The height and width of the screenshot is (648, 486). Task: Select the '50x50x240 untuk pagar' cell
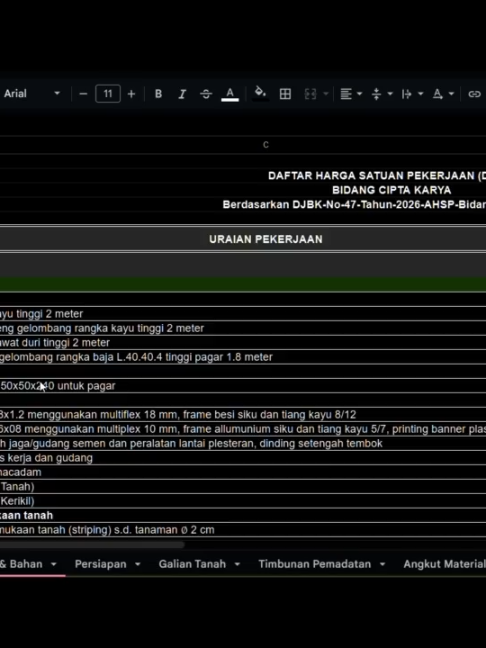(x=243, y=386)
